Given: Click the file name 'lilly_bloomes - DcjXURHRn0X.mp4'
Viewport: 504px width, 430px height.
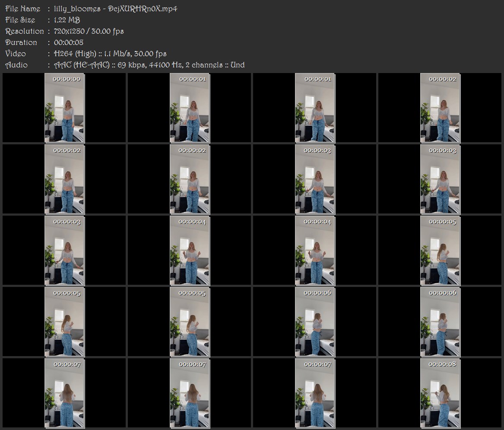Looking at the screenshot, I should point(116,9).
